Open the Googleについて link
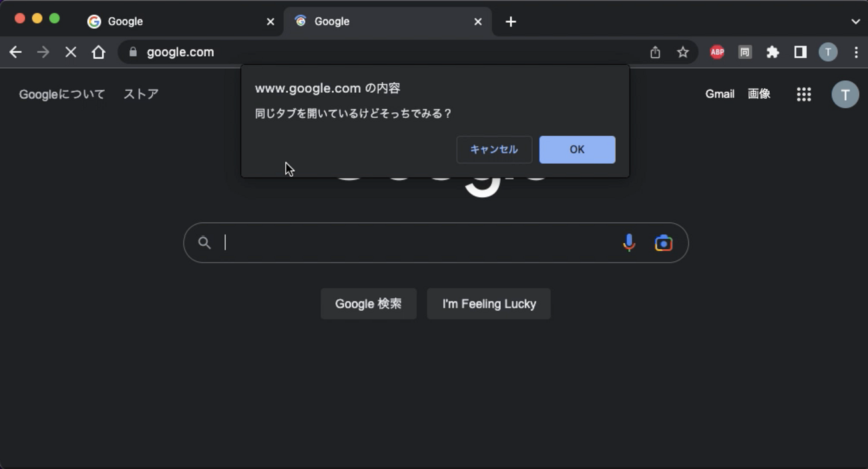868x469 pixels. [x=62, y=94]
